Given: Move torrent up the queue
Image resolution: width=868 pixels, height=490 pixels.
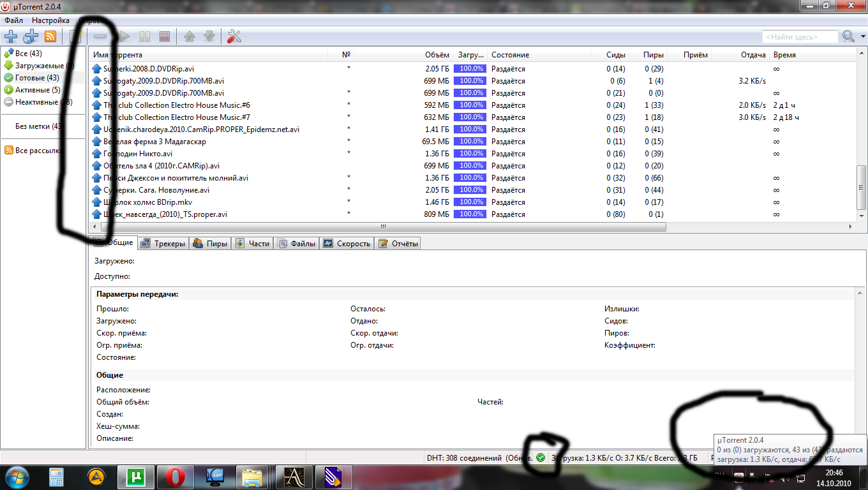Looking at the screenshot, I should [190, 36].
